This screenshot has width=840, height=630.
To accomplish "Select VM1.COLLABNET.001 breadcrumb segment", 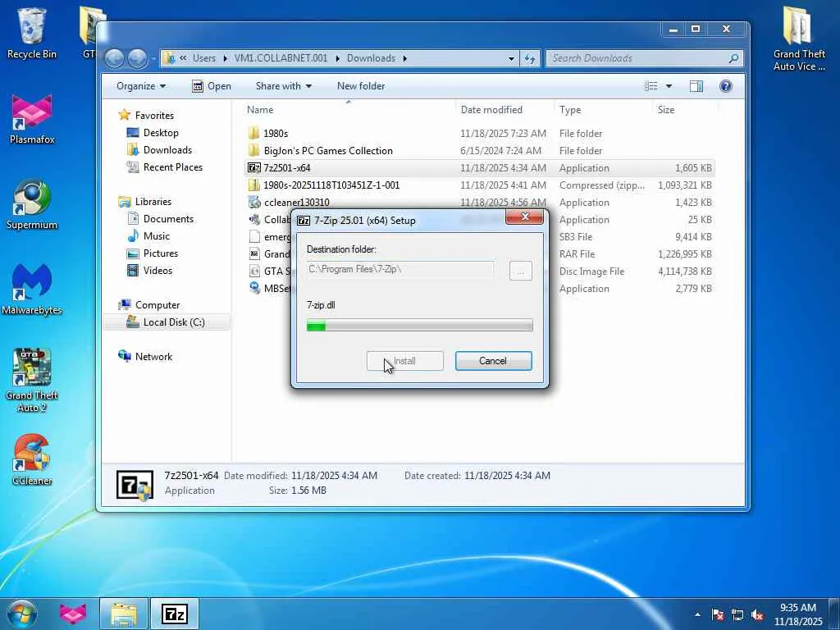I will click(x=281, y=58).
